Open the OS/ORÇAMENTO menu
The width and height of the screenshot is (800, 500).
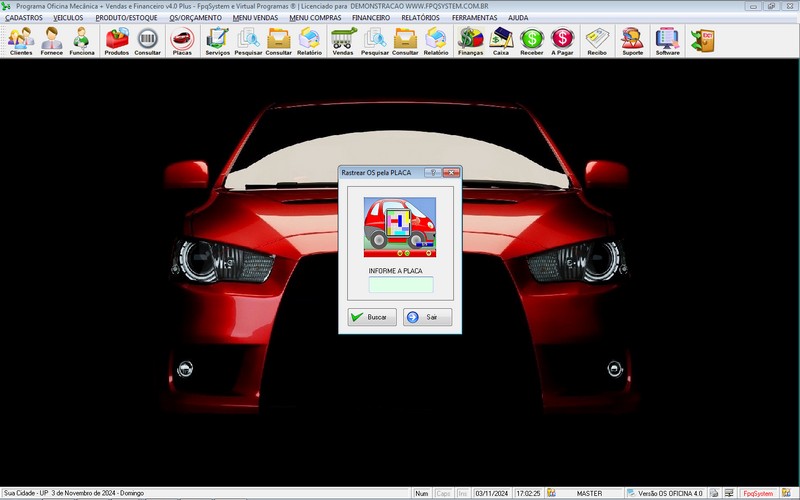[x=196, y=18]
